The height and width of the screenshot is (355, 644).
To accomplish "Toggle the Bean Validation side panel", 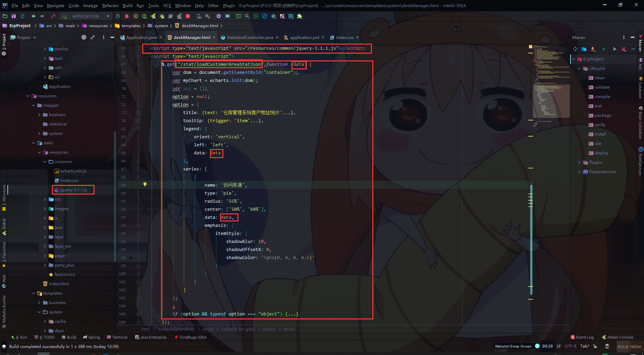I will coord(640,123).
